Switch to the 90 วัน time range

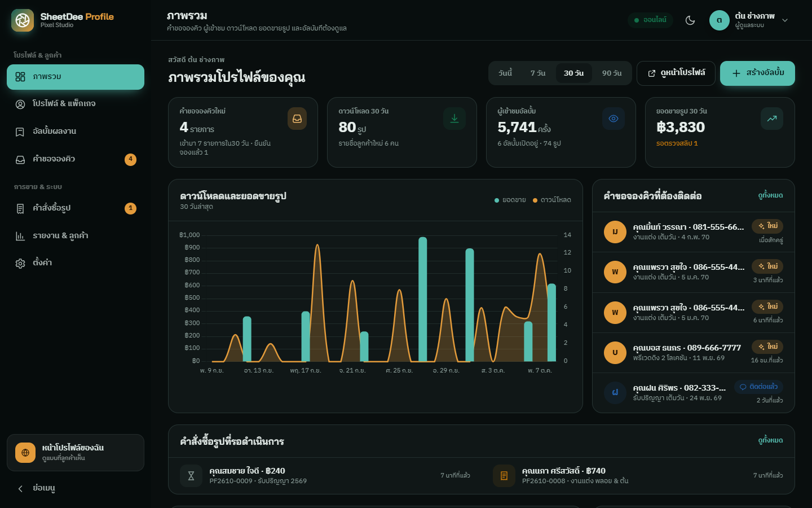coord(612,73)
